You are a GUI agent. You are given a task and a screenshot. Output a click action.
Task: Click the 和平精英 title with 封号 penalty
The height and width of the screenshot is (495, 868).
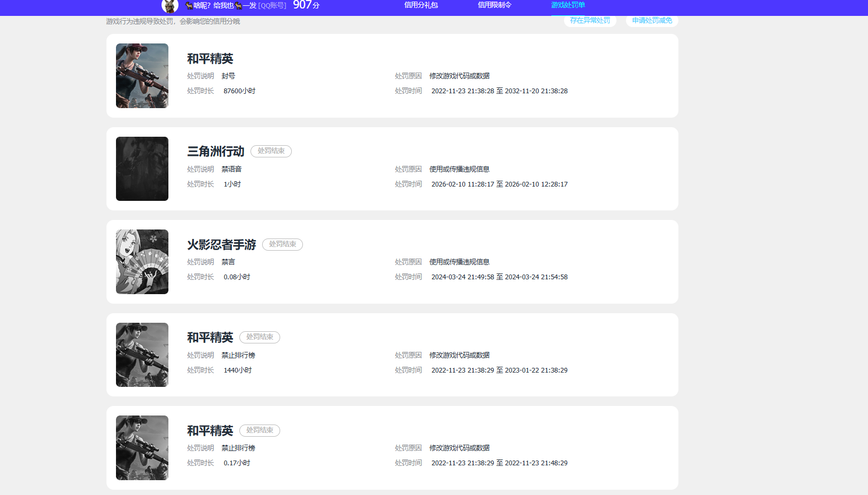click(x=210, y=59)
